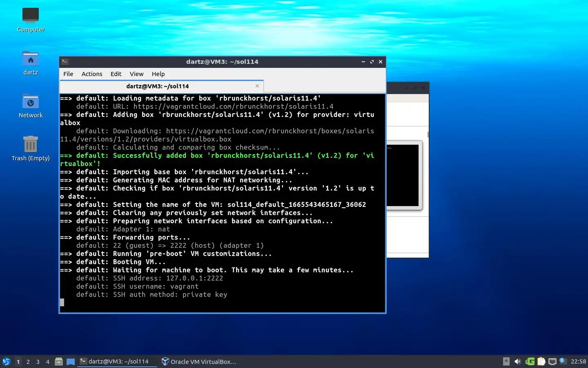The width and height of the screenshot is (588, 368).
Task: Close the terminal window
Action: point(381,62)
